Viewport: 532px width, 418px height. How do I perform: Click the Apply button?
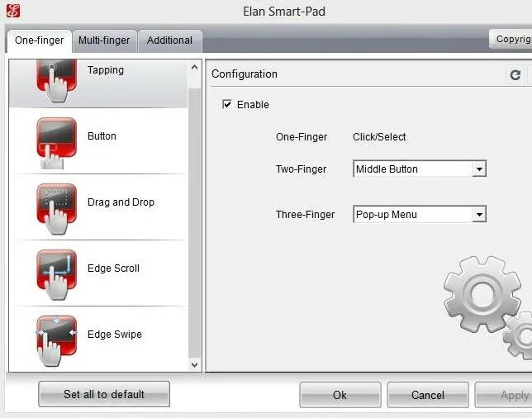point(504,395)
